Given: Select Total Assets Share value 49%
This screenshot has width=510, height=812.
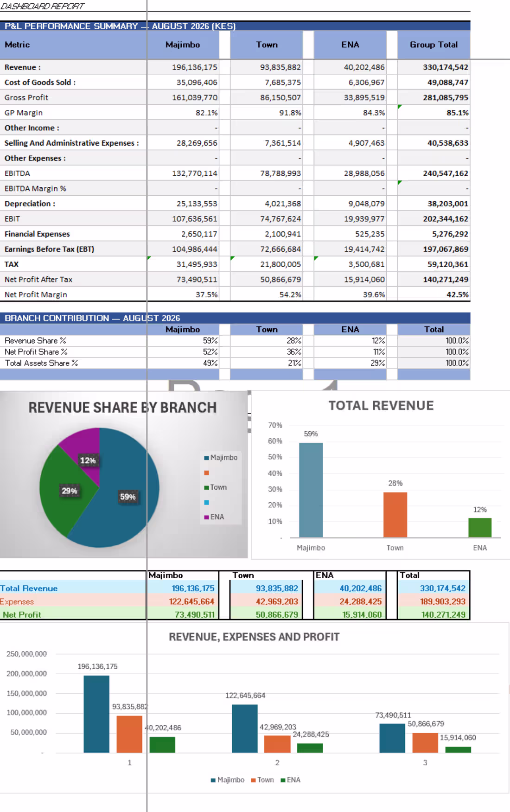Looking at the screenshot, I should (x=183, y=363).
